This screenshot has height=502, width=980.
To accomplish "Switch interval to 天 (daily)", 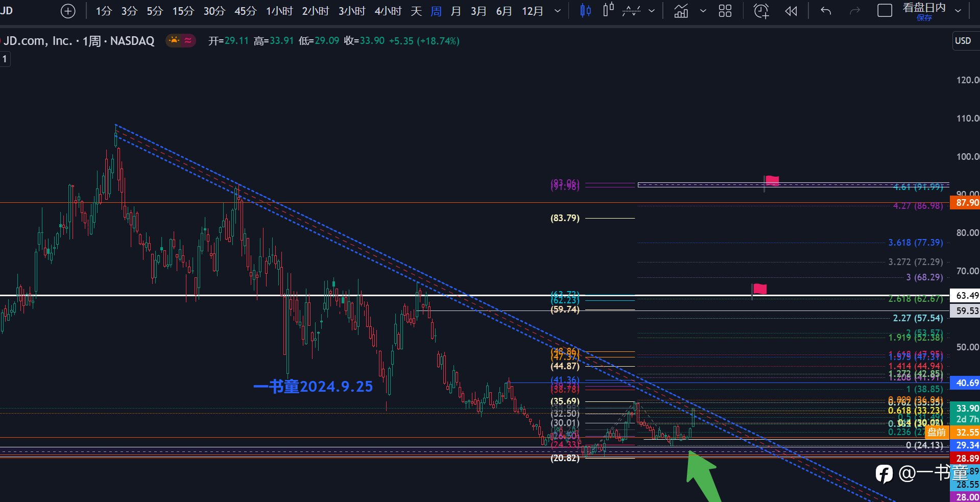I will click(x=416, y=11).
